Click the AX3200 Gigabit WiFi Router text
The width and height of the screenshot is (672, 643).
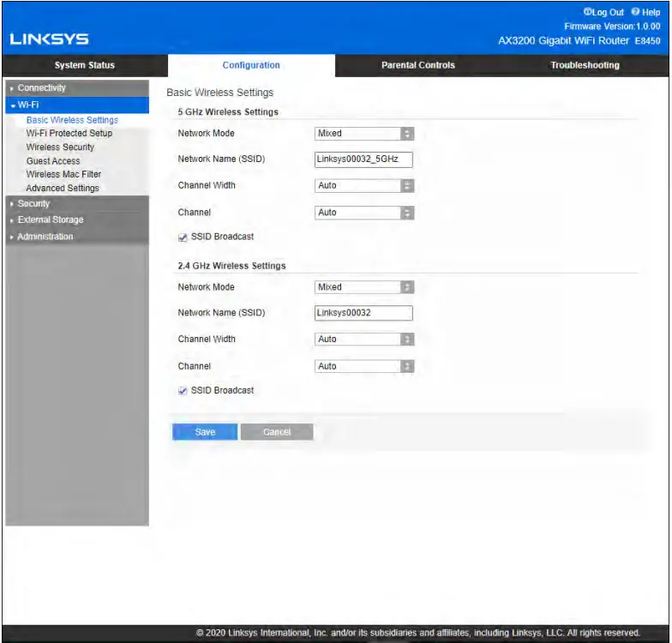click(x=564, y=41)
